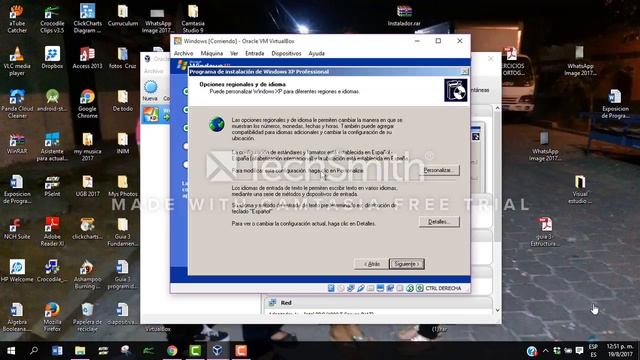The image size is (640, 360).
Task: Open File Explorer from the taskbar
Action: (80, 351)
